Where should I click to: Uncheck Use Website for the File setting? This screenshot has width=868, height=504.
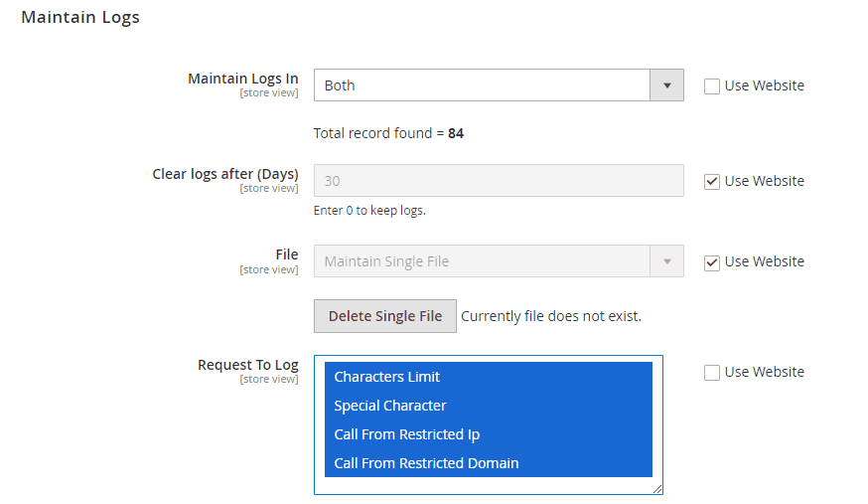[712, 262]
